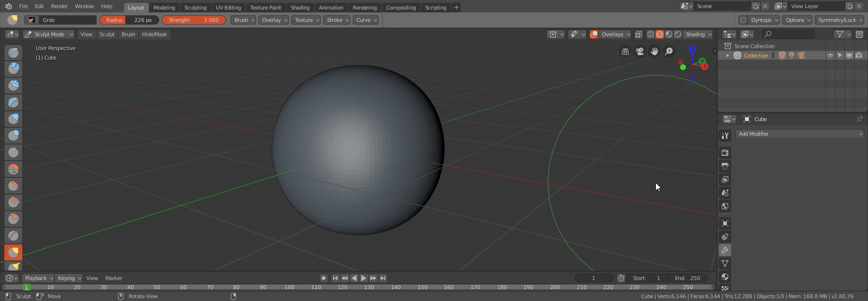Toggle the camera view in viewport
The height and width of the screenshot is (301, 868).
tap(640, 51)
